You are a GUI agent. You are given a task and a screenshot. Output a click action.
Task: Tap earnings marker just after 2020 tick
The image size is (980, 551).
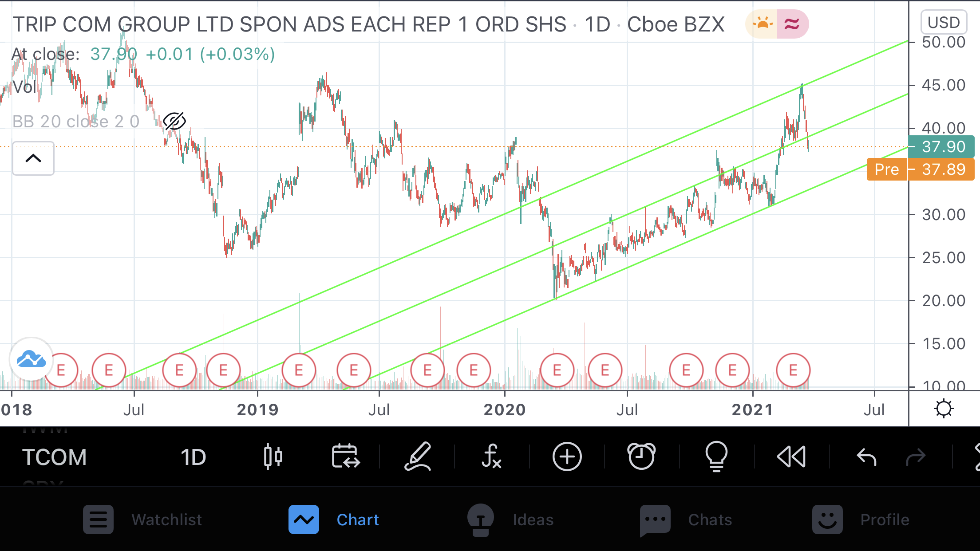(557, 370)
